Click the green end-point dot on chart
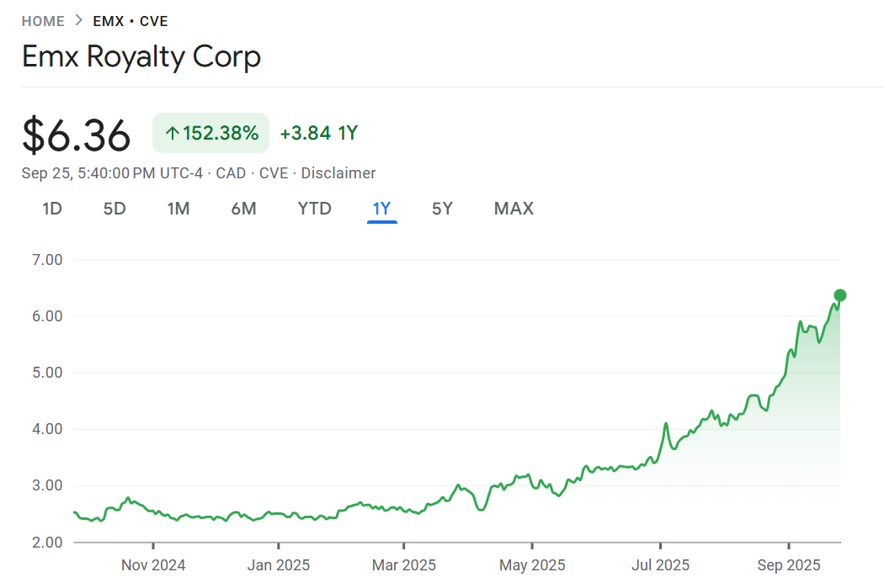 [839, 295]
